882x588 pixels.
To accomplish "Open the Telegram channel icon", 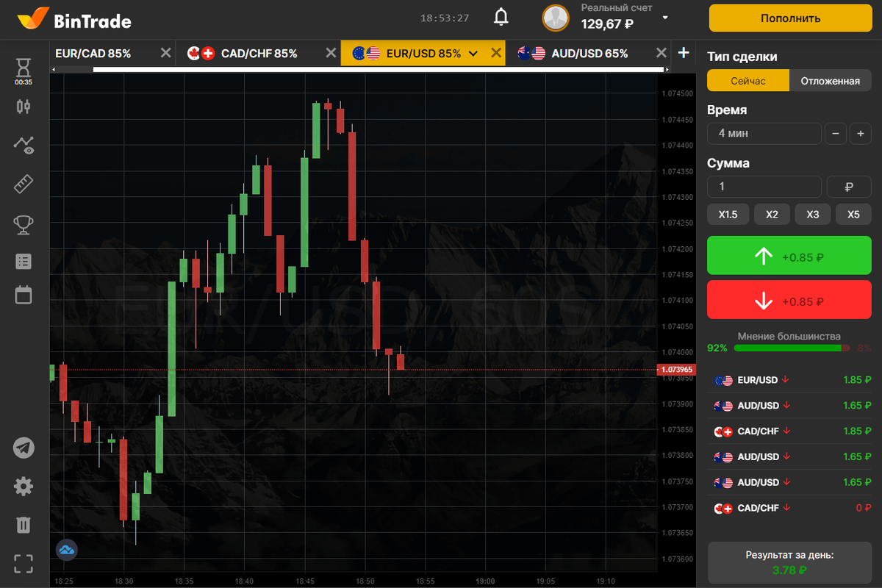I will [x=24, y=448].
